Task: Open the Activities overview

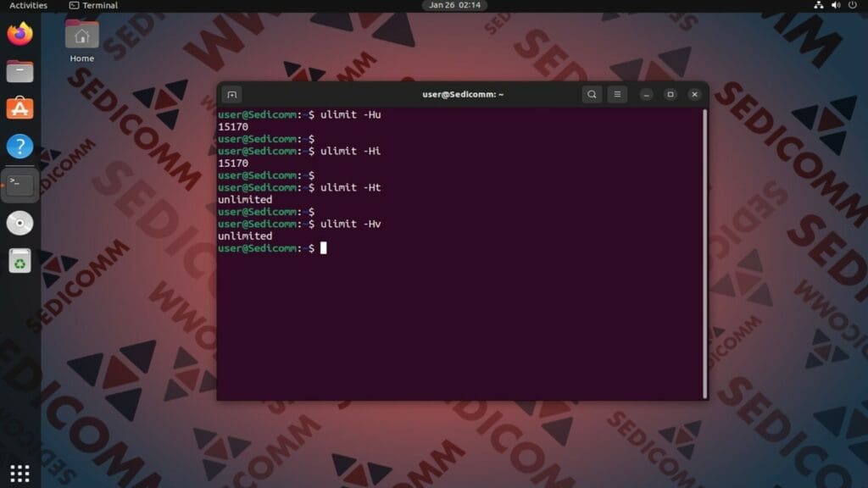Action: point(28,6)
